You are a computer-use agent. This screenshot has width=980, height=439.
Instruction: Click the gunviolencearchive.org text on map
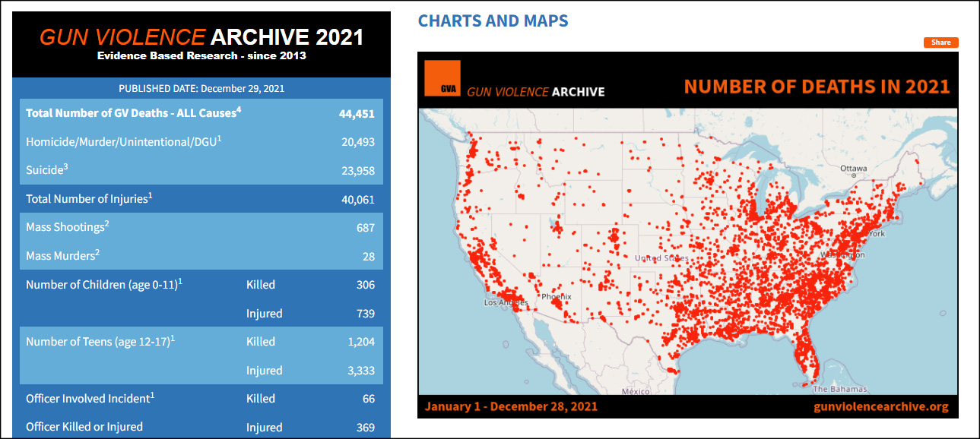tap(881, 406)
